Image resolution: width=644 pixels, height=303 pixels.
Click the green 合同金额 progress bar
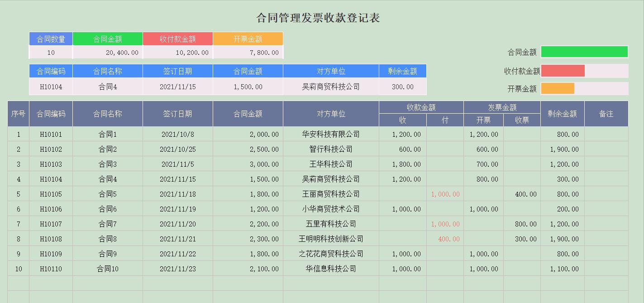point(584,52)
